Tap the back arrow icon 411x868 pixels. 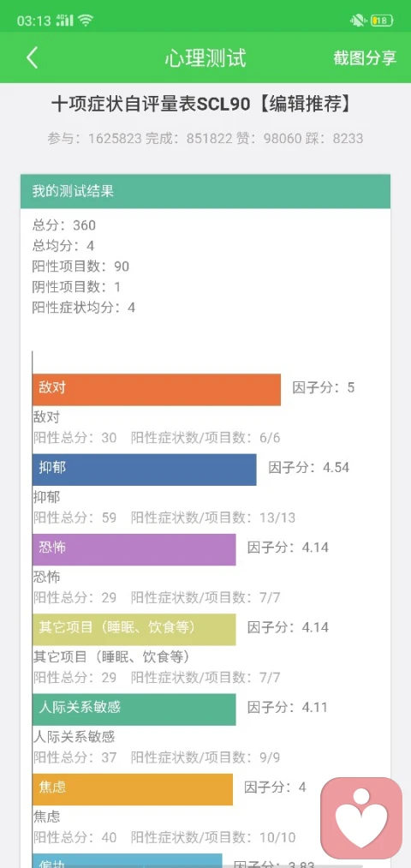tap(32, 57)
